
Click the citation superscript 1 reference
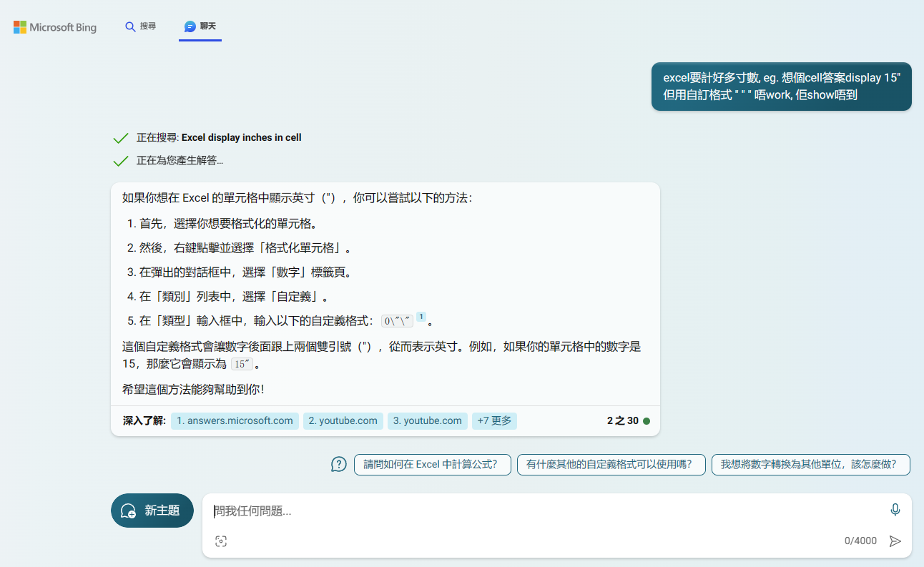(421, 317)
